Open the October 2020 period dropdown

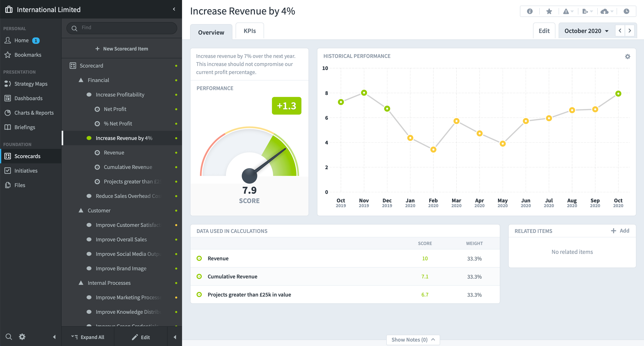(586, 31)
